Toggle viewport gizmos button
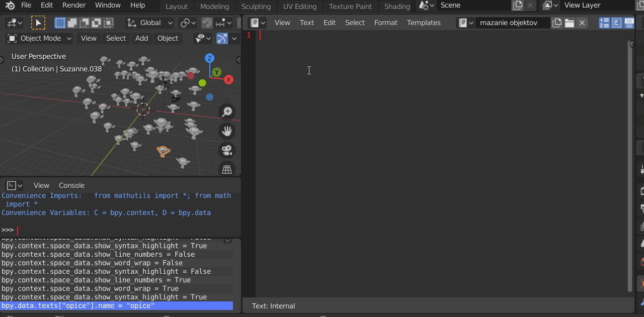This screenshot has width=644, height=317. tap(222, 38)
